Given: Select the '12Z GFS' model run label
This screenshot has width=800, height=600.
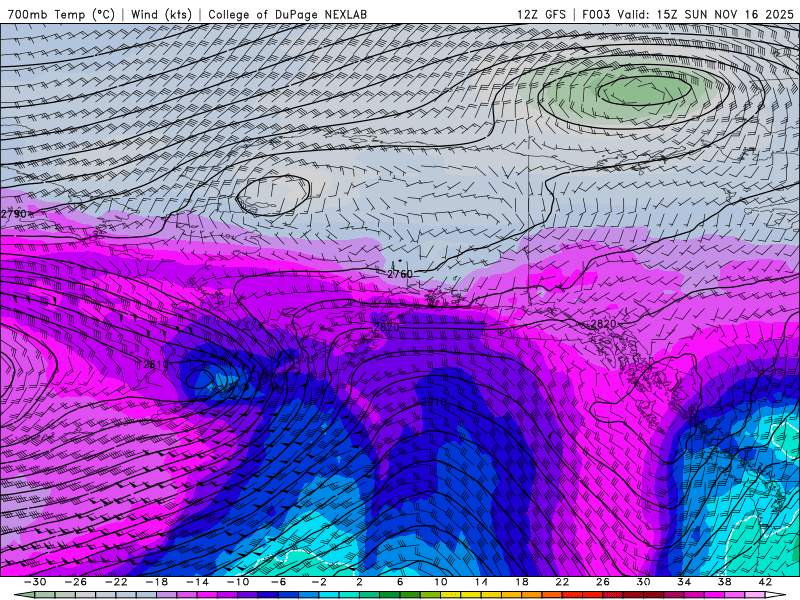Looking at the screenshot, I should (x=541, y=14).
